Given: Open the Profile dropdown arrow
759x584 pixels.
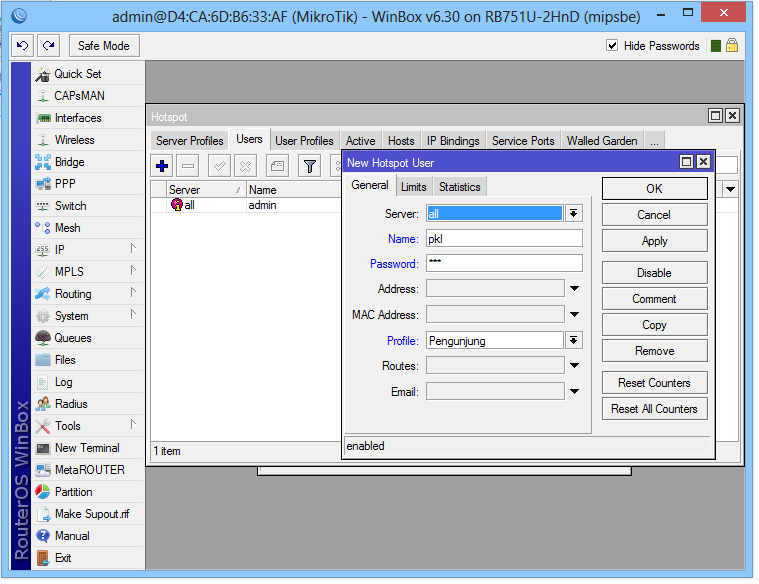Looking at the screenshot, I should point(574,340).
